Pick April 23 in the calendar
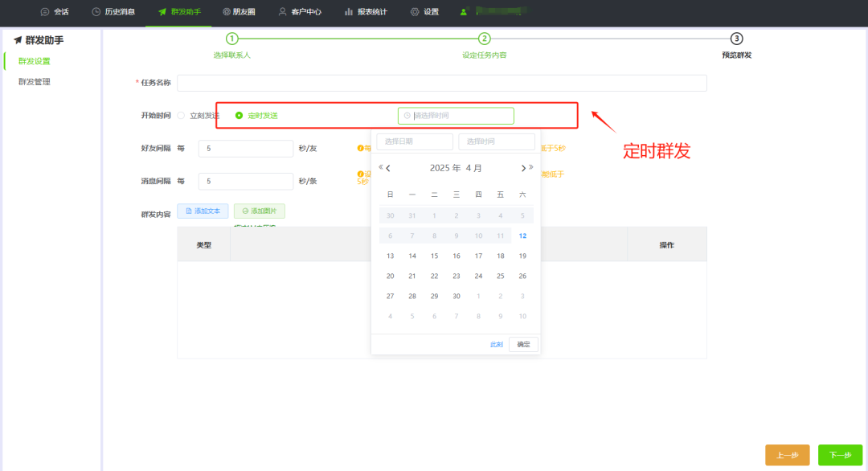 [x=457, y=276]
